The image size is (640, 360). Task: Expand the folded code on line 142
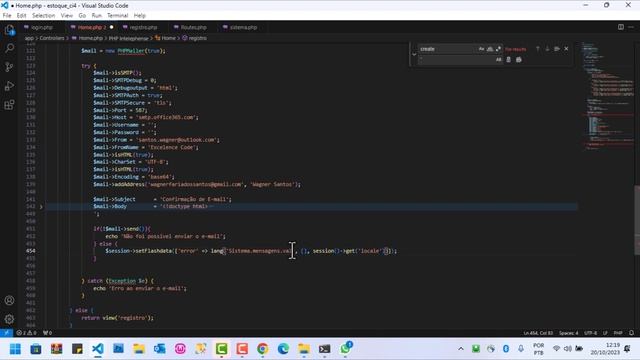point(41,207)
